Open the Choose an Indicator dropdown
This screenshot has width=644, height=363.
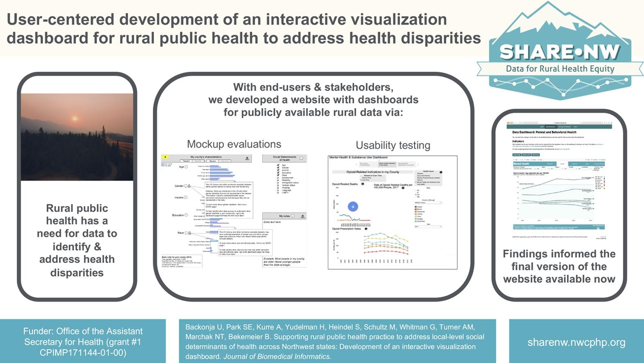(524, 168)
